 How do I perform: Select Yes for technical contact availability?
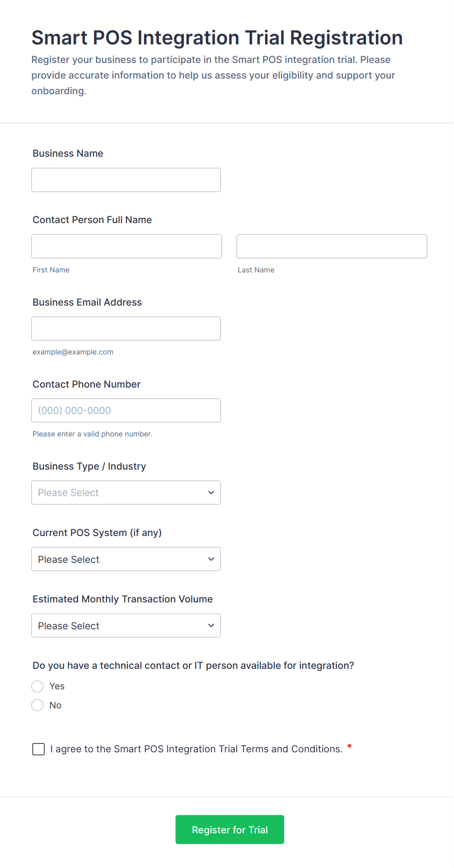point(38,686)
